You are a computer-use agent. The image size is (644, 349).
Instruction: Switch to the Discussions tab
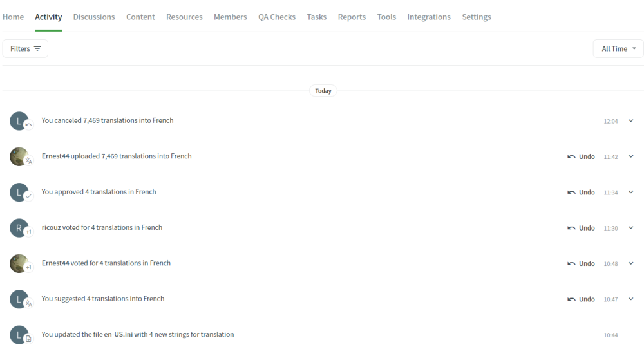[x=94, y=17]
